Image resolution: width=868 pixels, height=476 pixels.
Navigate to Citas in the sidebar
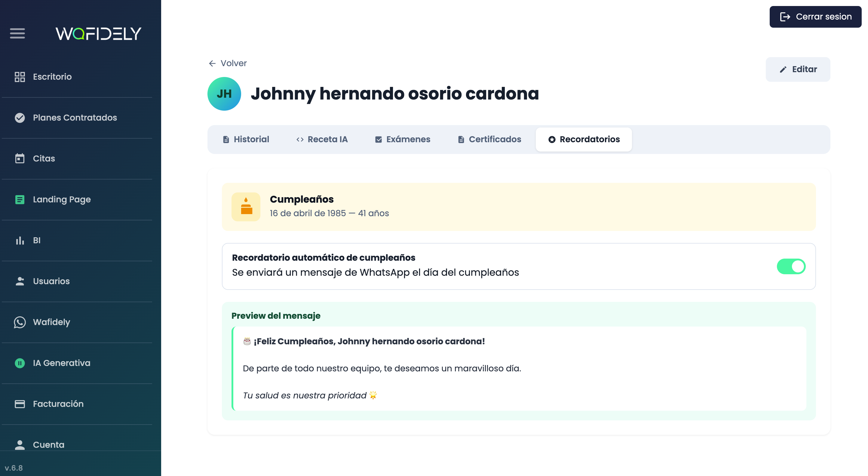coord(77,158)
